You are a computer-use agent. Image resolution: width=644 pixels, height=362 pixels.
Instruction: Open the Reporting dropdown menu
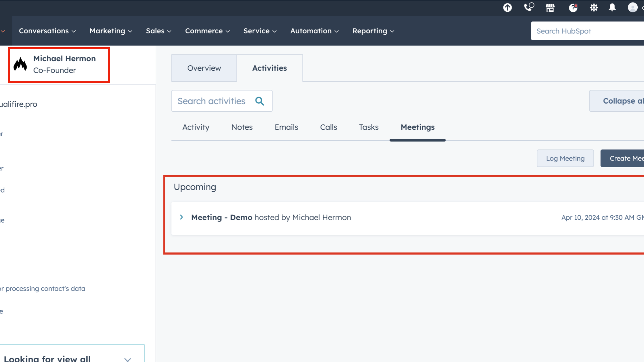[x=373, y=31]
